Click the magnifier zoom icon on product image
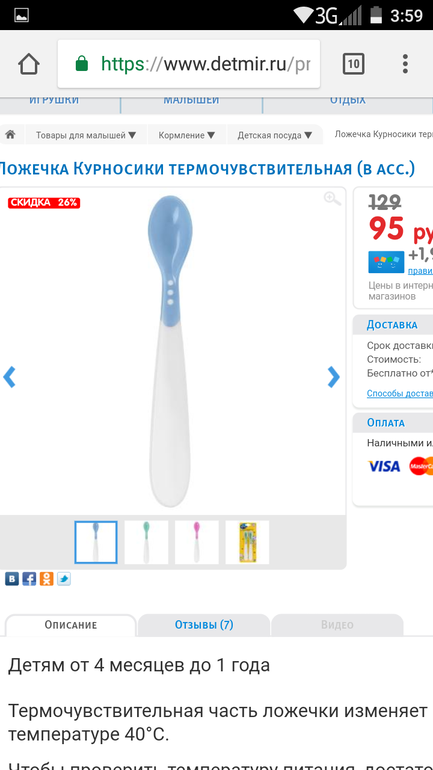The image size is (433, 770). coord(332,199)
